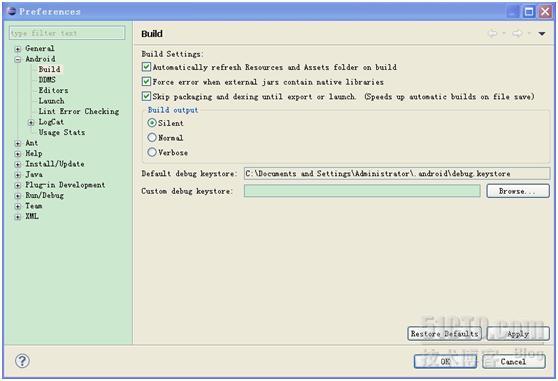Open Lint Error Checking page
558x381 pixels.
click(79, 111)
